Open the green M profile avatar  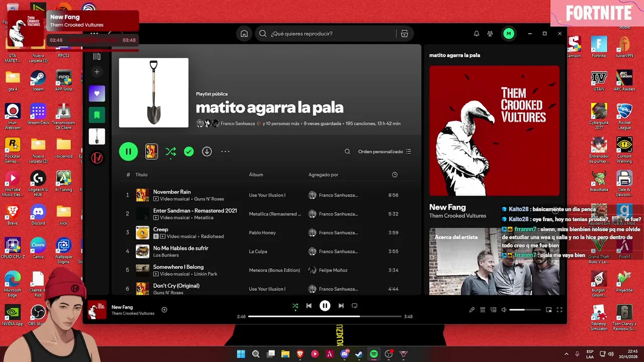pos(509,34)
